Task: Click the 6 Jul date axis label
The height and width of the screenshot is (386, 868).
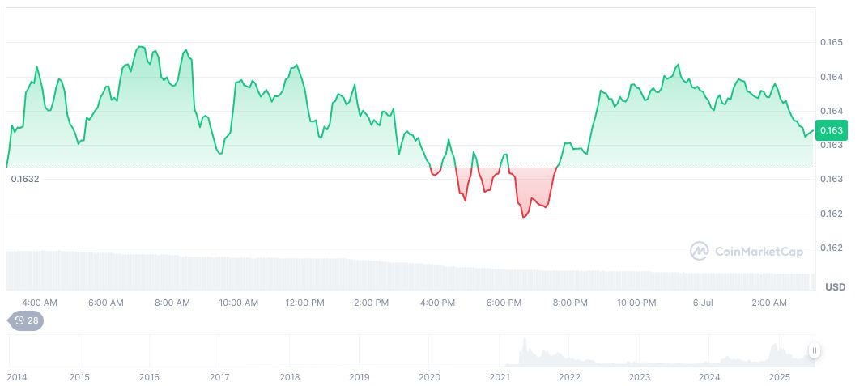Action: coord(701,303)
